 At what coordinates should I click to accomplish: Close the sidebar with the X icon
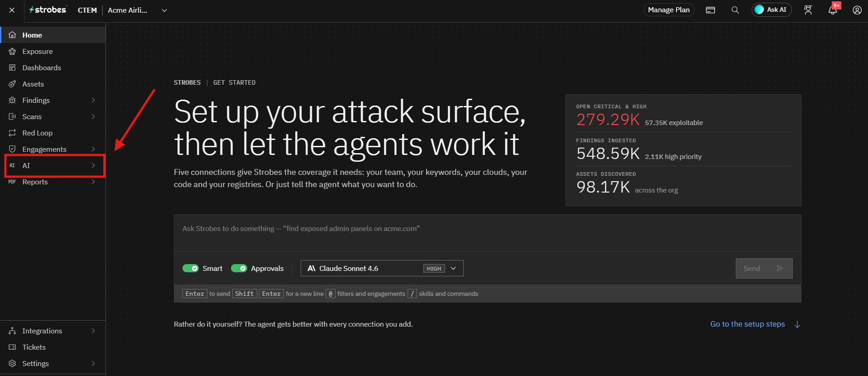pyautogui.click(x=12, y=10)
